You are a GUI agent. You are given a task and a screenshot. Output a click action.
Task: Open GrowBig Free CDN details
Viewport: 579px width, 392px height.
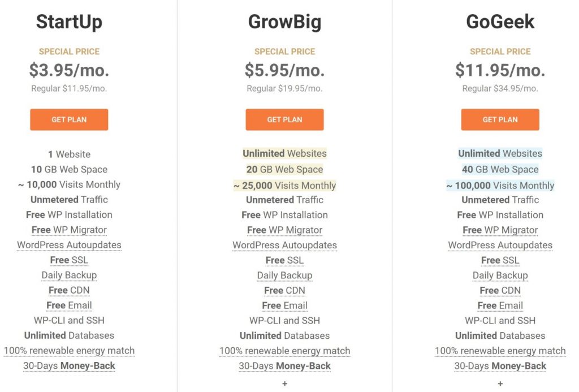pyautogui.click(x=285, y=290)
